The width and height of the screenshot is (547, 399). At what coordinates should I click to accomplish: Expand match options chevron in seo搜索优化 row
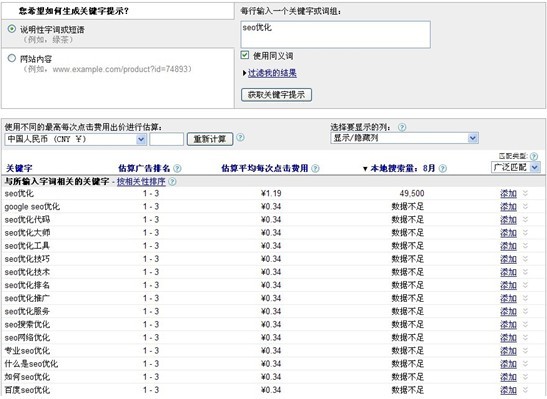(x=525, y=324)
